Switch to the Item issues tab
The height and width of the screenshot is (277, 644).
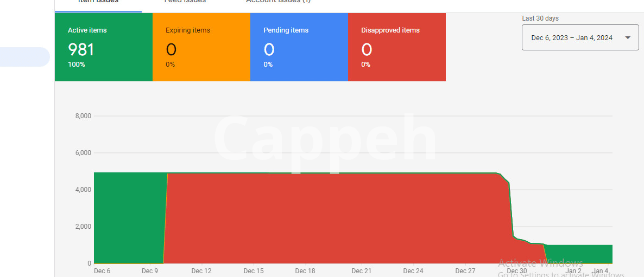coord(98,2)
